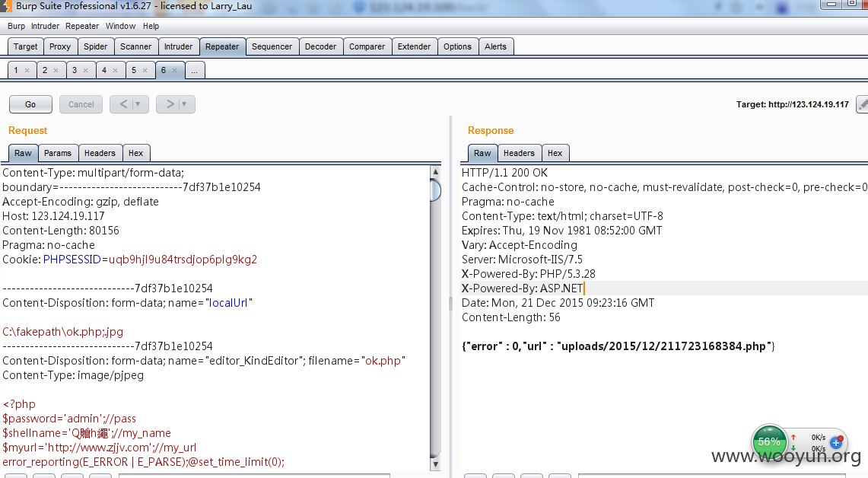Click the ok.php filename in the request

383,361
